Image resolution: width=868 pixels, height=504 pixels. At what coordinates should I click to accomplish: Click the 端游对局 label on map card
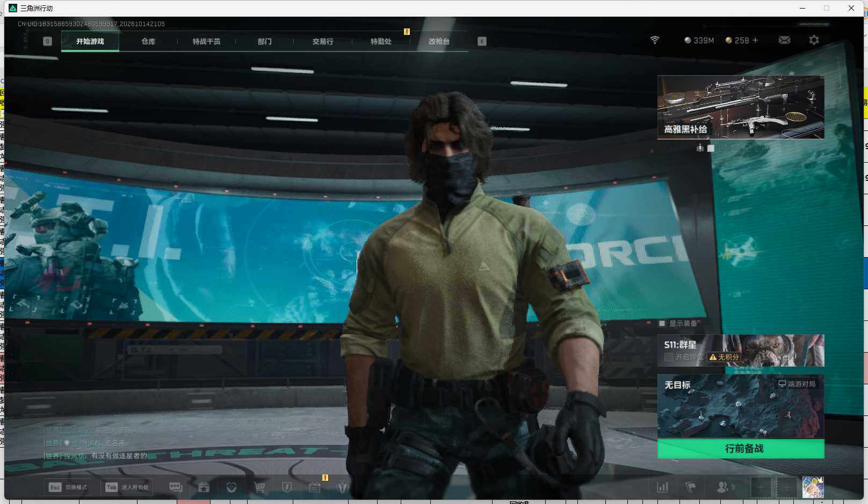797,384
